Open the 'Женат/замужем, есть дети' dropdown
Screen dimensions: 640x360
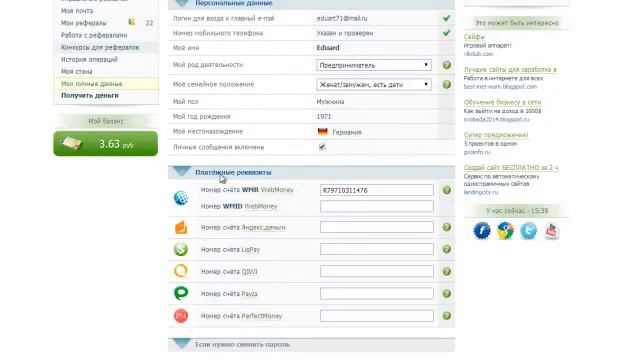374,84
